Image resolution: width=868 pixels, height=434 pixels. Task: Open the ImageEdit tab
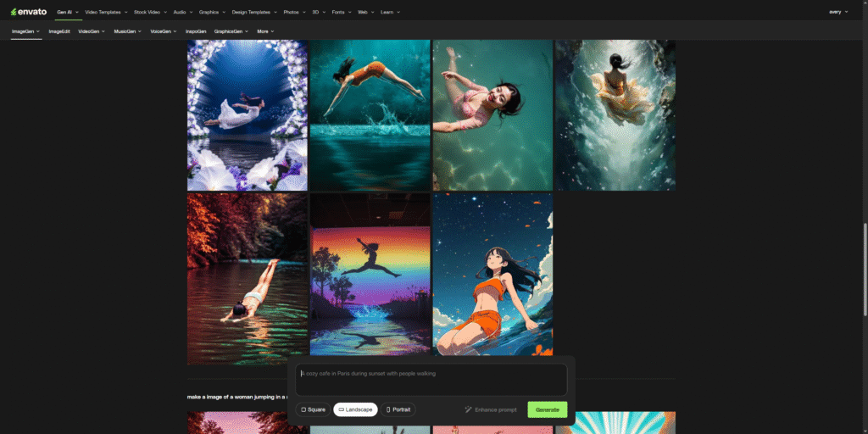pos(59,31)
